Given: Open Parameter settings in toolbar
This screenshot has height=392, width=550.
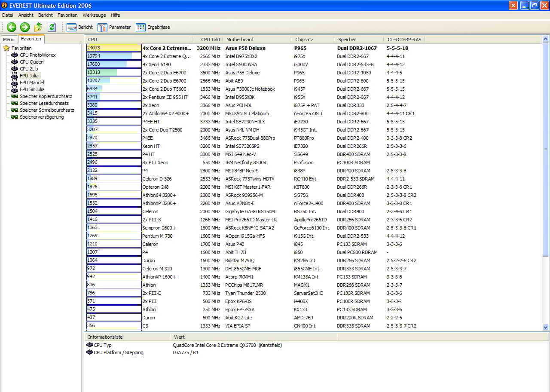Looking at the screenshot, I should [x=114, y=27].
